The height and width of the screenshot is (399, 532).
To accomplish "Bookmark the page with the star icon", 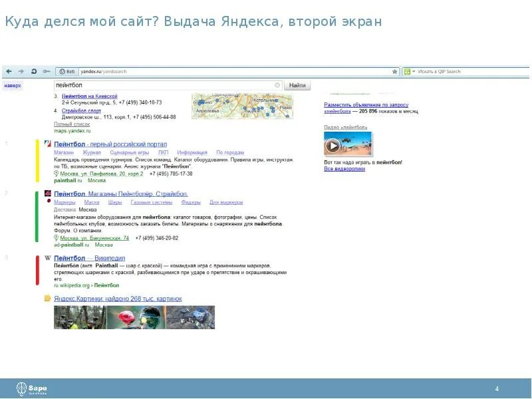I will (394, 72).
